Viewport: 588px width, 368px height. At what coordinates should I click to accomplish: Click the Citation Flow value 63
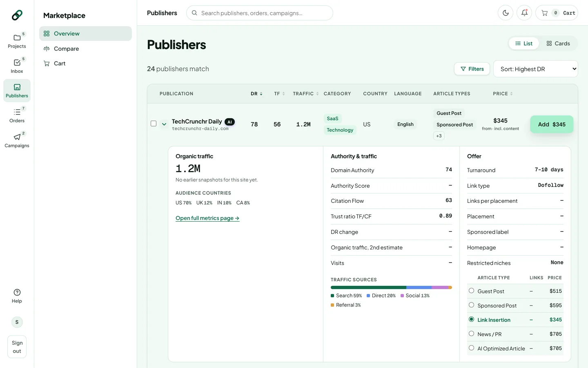click(x=449, y=200)
